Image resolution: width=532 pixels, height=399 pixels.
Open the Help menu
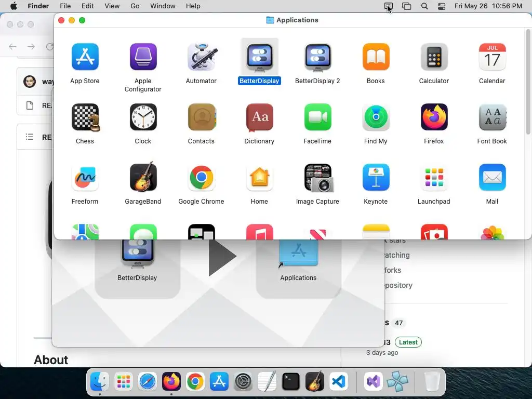coord(193,6)
